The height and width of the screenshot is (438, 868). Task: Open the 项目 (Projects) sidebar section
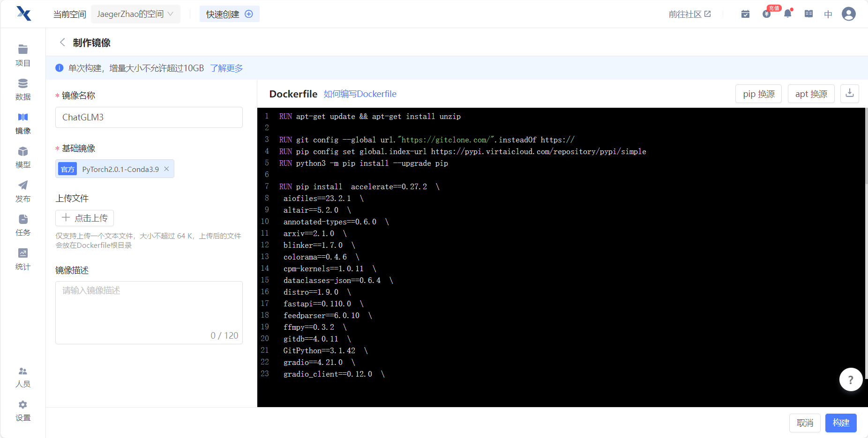tap(22, 56)
